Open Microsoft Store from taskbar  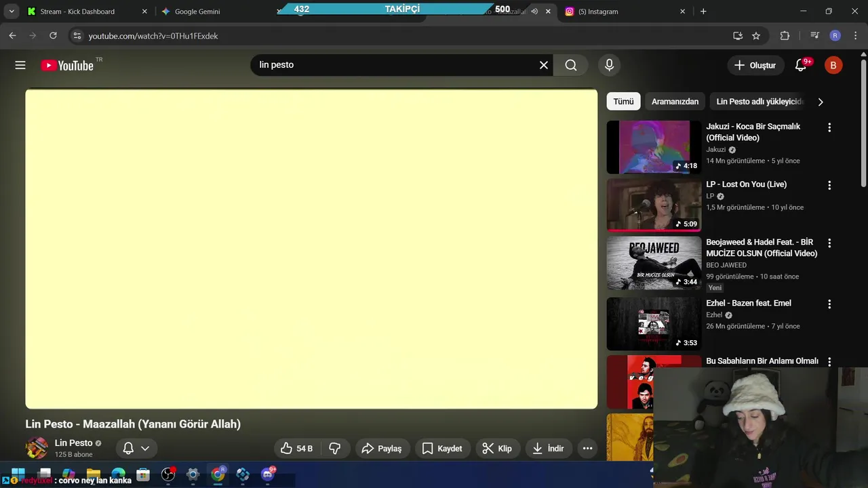coord(143,474)
